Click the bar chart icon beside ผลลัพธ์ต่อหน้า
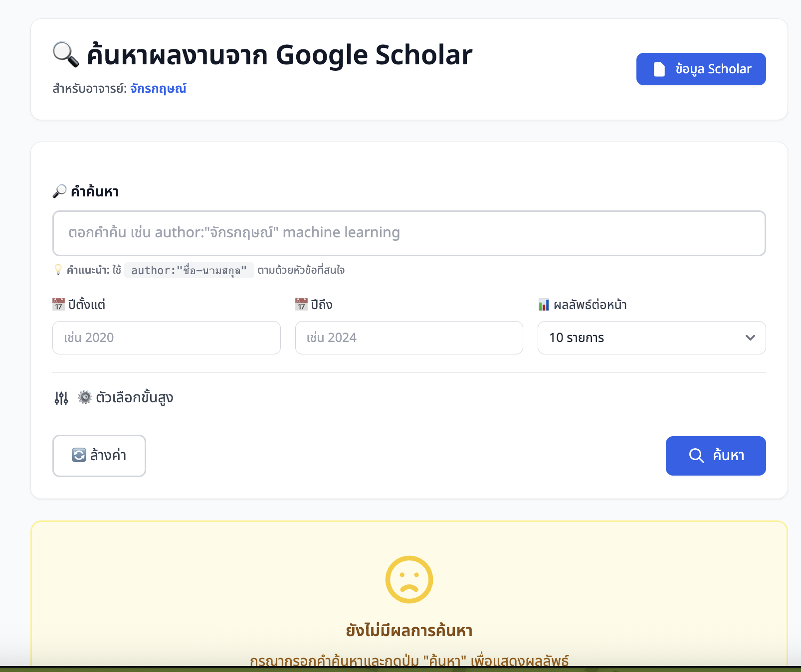The height and width of the screenshot is (672, 801). point(544,304)
